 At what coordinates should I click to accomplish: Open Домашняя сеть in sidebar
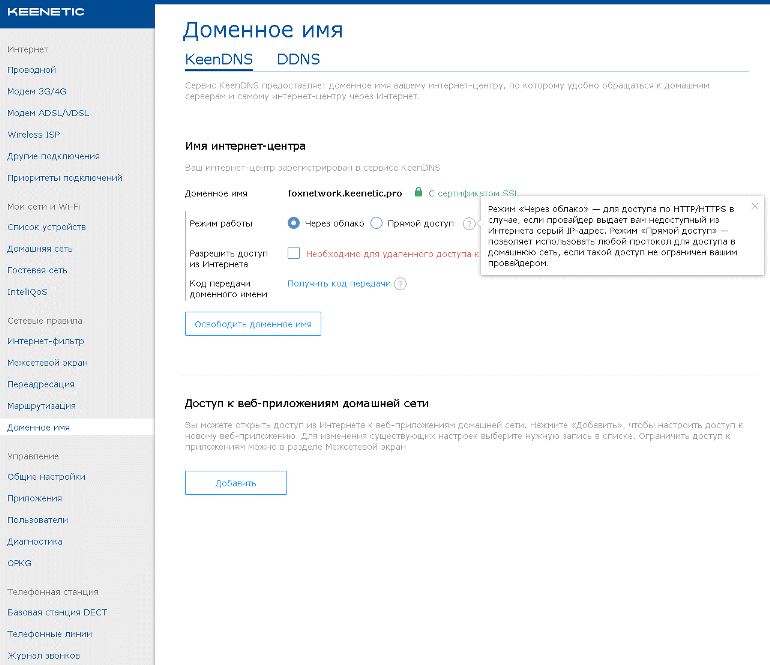point(39,249)
